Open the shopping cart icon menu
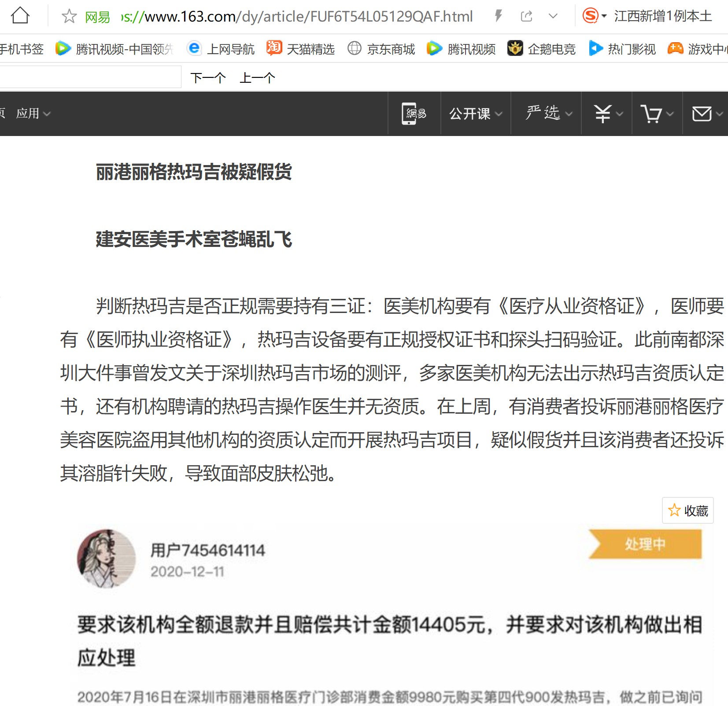The image size is (728, 706). (657, 114)
